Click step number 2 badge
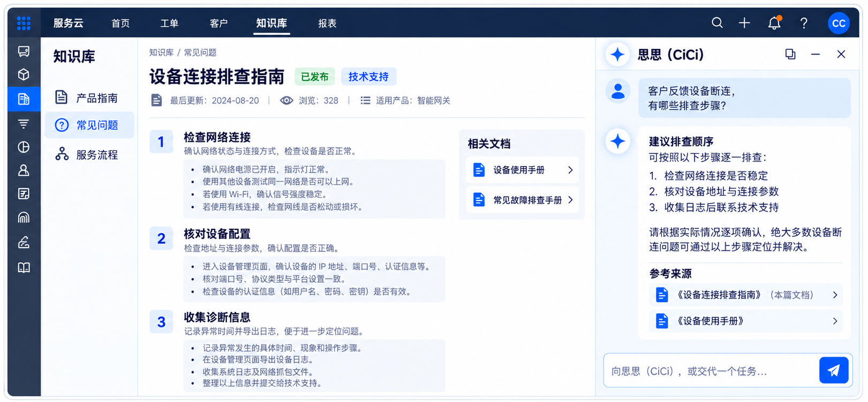This screenshot has width=868, height=402. tap(161, 238)
